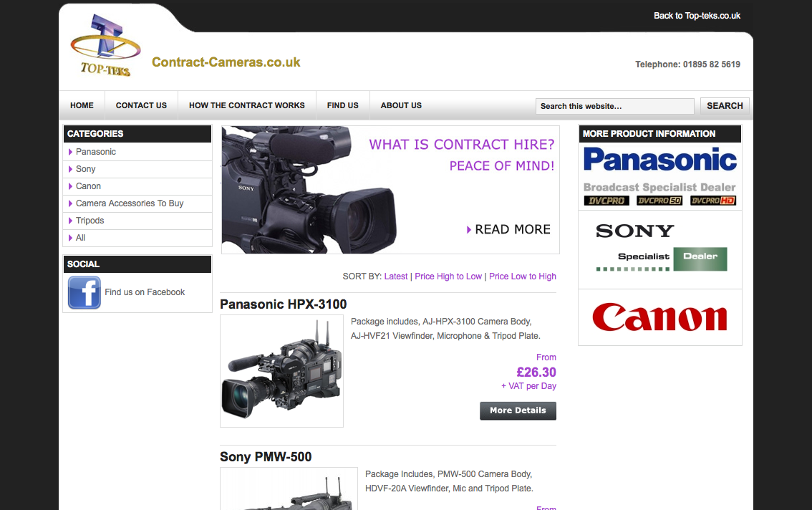
Task: Click the Search button
Action: [725, 106]
